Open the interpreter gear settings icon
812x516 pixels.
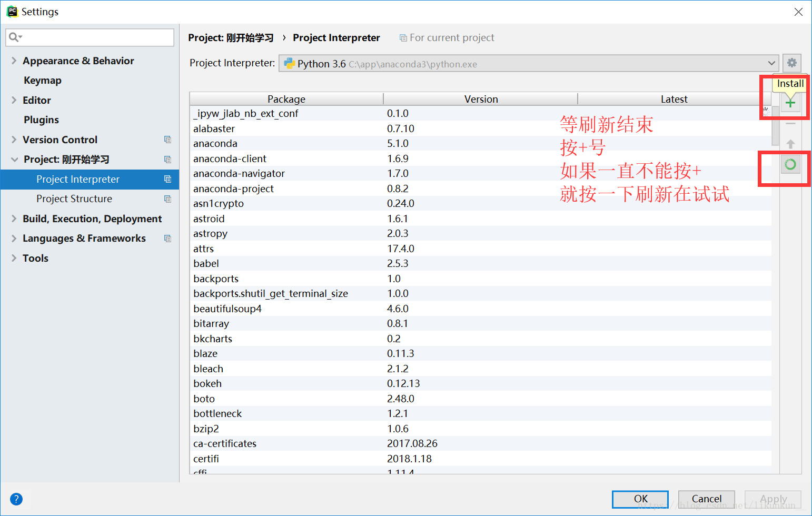791,63
